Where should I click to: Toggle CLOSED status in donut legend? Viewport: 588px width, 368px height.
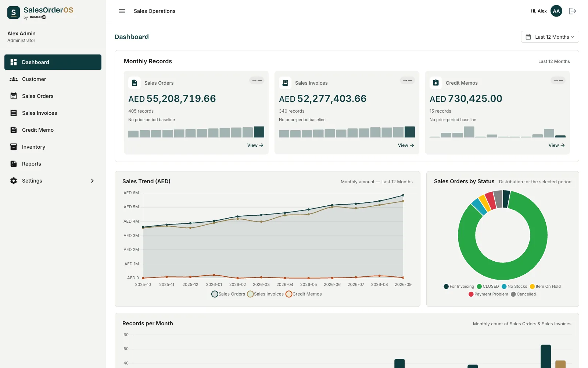click(x=488, y=286)
